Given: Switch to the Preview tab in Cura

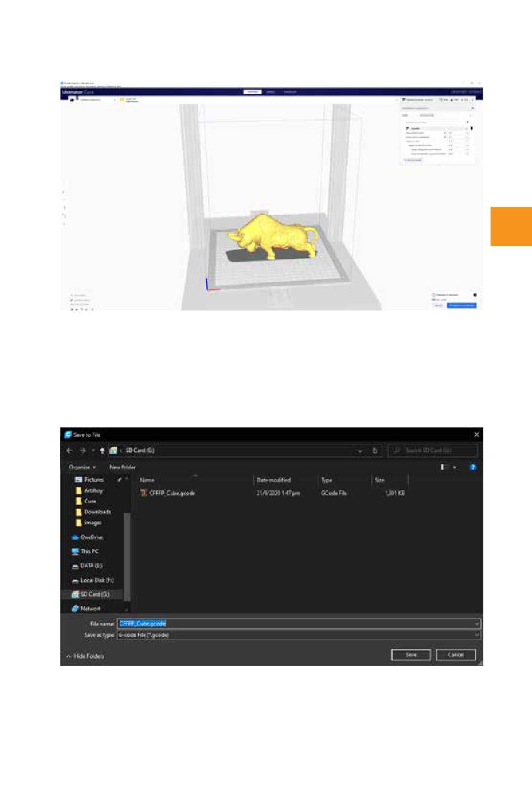Looking at the screenshot, I should point(270,92).
